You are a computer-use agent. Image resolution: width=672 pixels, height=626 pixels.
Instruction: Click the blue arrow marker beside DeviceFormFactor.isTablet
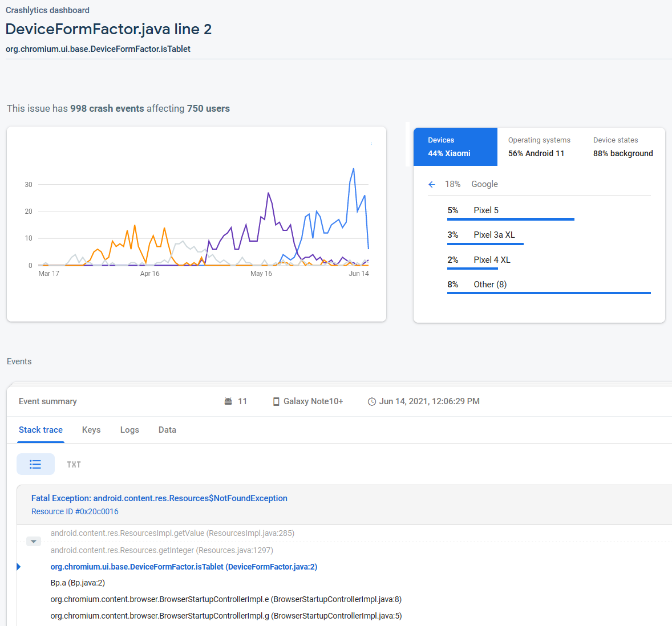(19, 567)
